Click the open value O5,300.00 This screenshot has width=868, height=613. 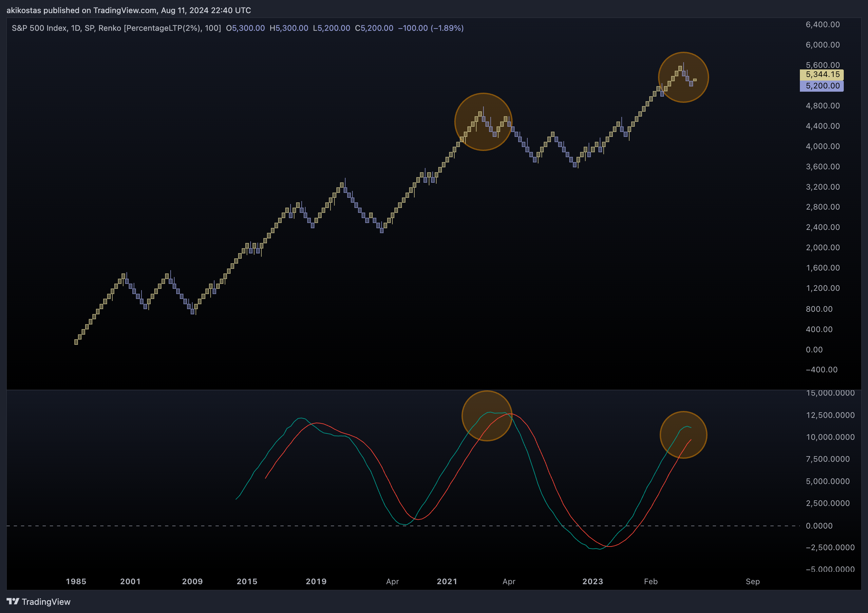245,28
